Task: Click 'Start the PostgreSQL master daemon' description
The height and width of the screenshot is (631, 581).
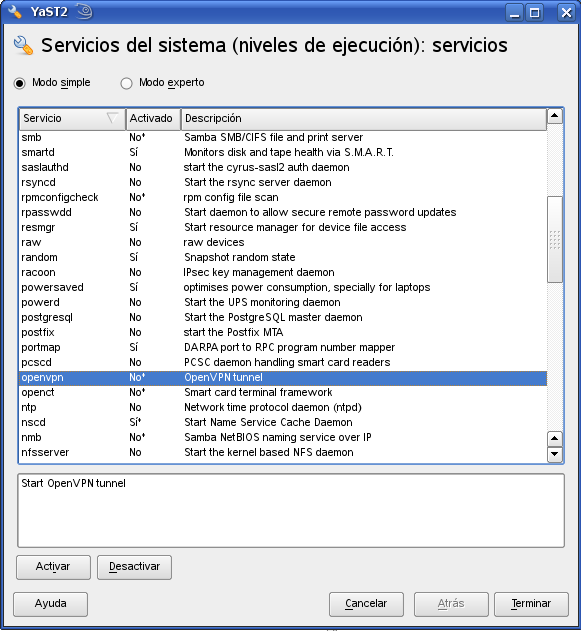Action: 273,318
